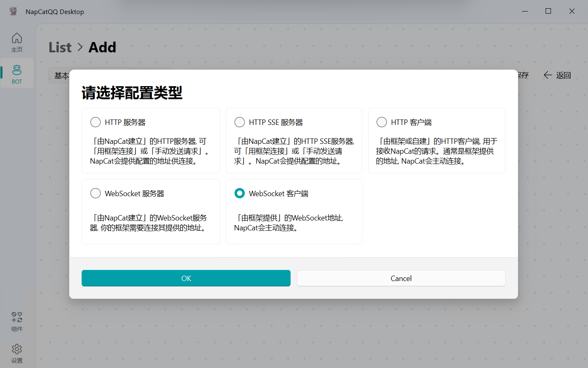The height and width of the screenshot is (368, 588).
Task: Maximize the NapCatQQ Desktop window
Action: pyautogui.click(x=548, y=11)
